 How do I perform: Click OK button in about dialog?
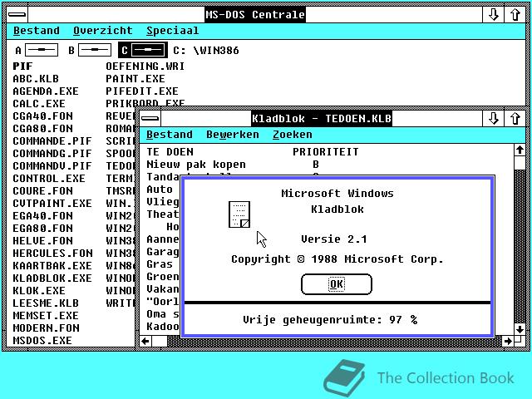(337, 284)
